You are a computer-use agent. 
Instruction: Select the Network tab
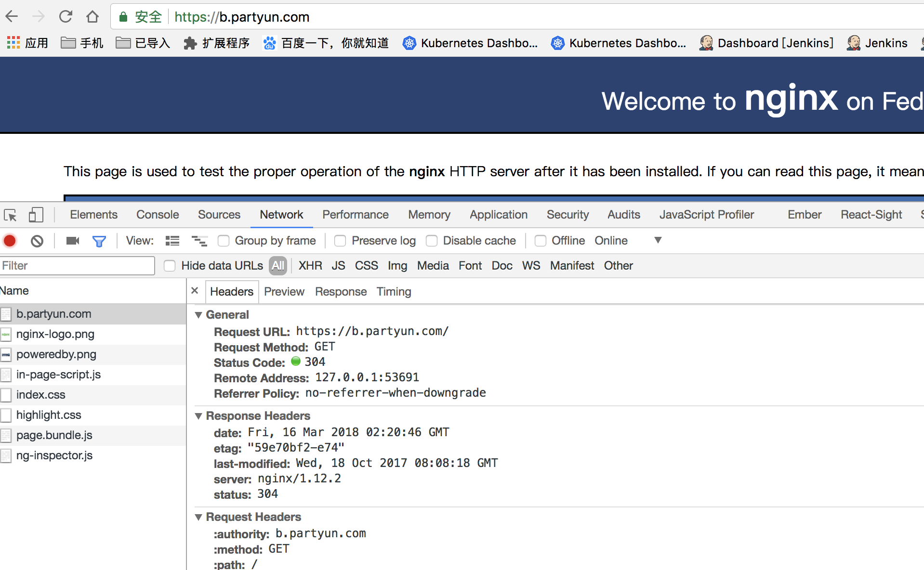click(281, 215)
